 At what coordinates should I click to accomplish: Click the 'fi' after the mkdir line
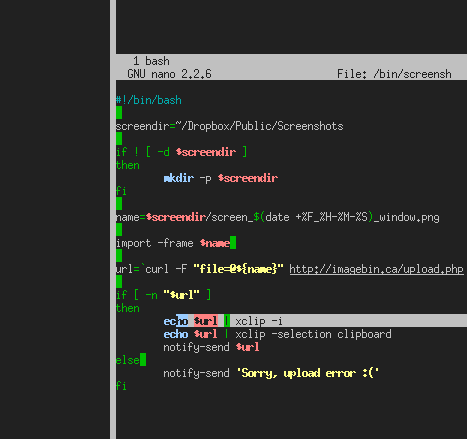121,191
